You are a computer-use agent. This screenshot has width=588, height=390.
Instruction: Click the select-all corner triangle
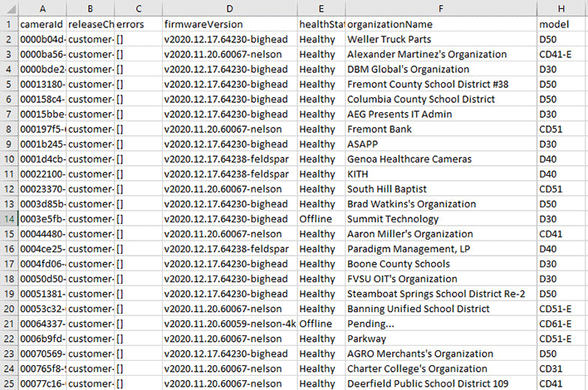pyautogui.click(x=12, y=10)
